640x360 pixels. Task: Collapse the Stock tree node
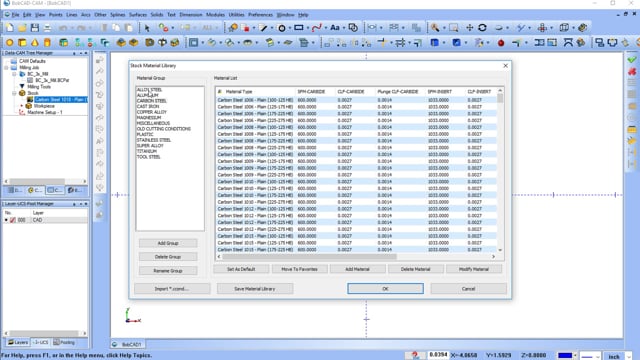[14, 93]
